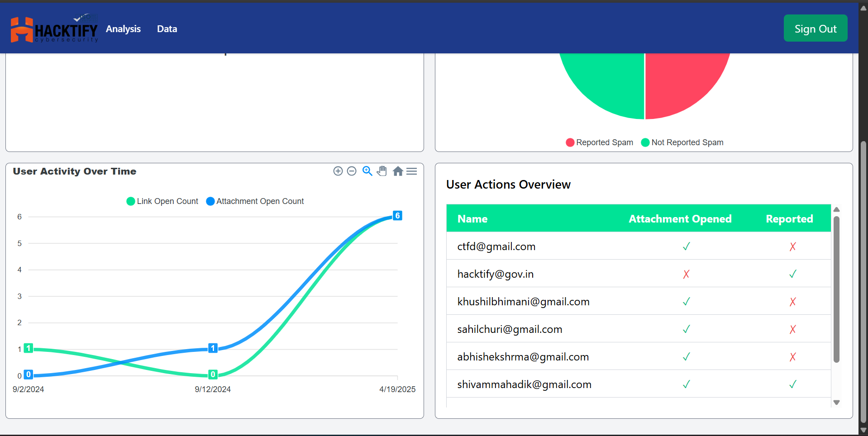Viewport: 868px width, 436px height.
Task: Click green check under Reported for hacktify@gov.in
Action: 793,274
